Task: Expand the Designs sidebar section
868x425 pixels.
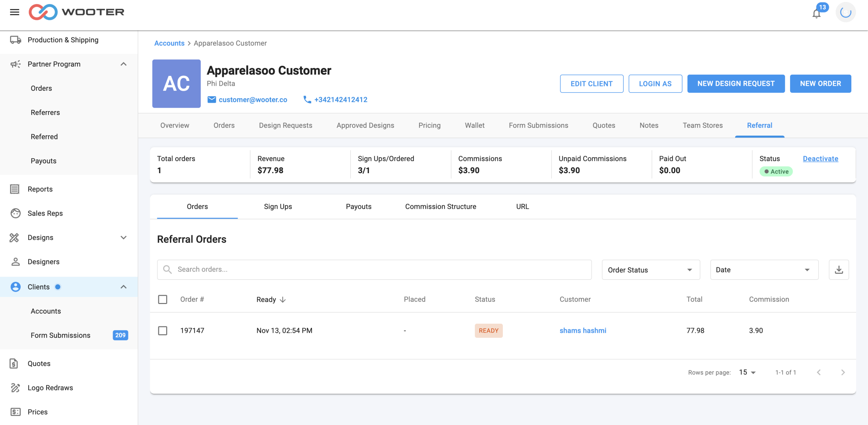Action: [x=123, y=238]
